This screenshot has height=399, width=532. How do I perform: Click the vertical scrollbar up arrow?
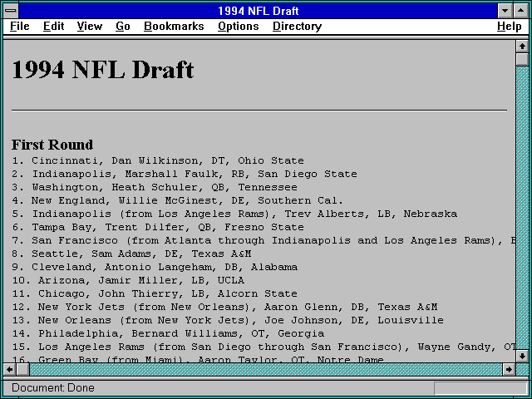[522, 47]
